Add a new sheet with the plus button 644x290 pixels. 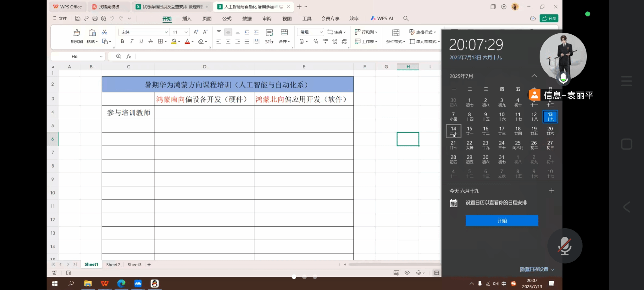149,265
